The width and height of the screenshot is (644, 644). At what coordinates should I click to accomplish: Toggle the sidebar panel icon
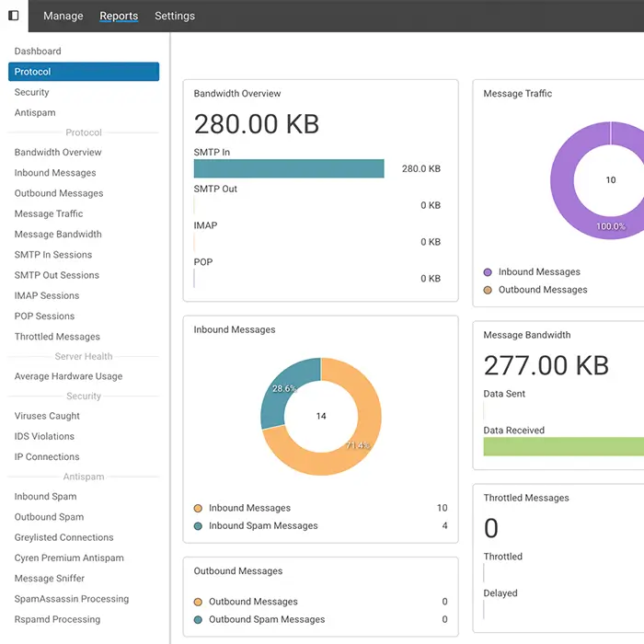point(14,16)
